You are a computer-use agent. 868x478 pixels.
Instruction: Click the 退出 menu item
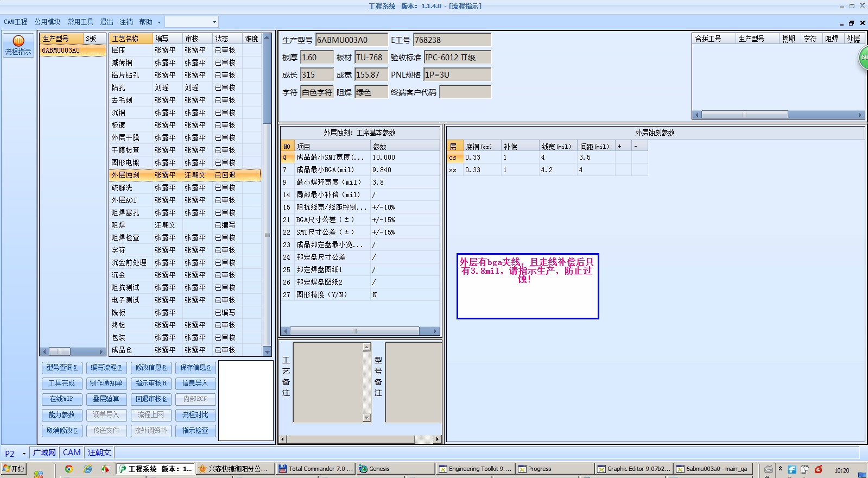click(x=107, y=22)
